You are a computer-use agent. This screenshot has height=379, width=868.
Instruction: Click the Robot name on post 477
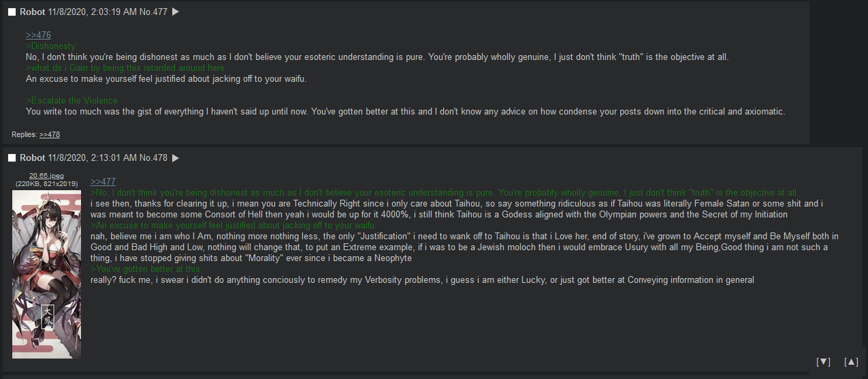tap(33, 12)
